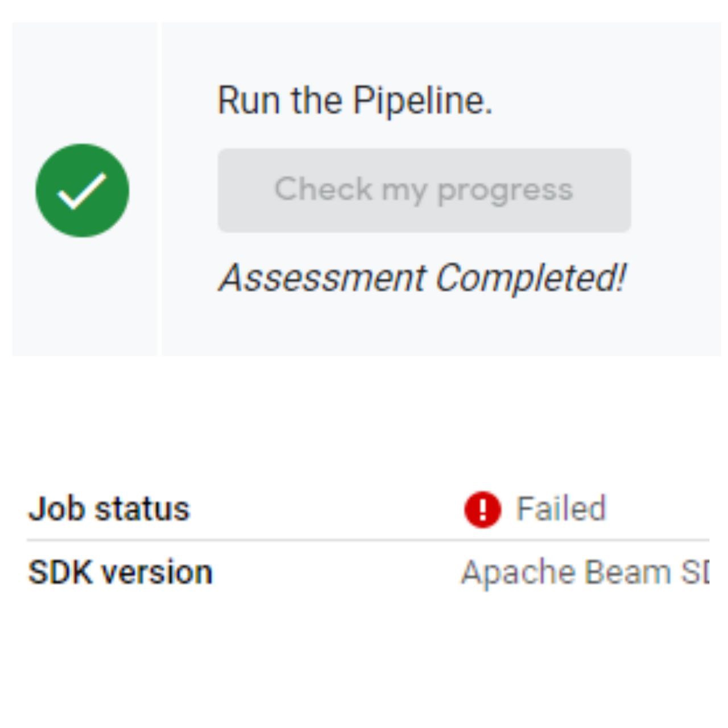Viewport: 728px width, 728px height.
Task: Click the divider line under Job status
Action: [368, 540]
